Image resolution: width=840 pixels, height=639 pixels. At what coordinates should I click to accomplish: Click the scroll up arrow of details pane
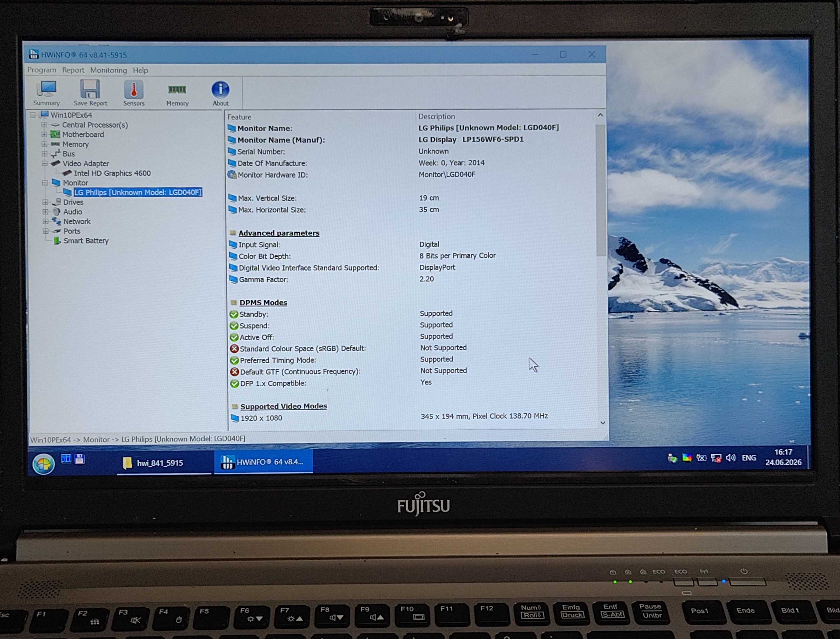600,115
